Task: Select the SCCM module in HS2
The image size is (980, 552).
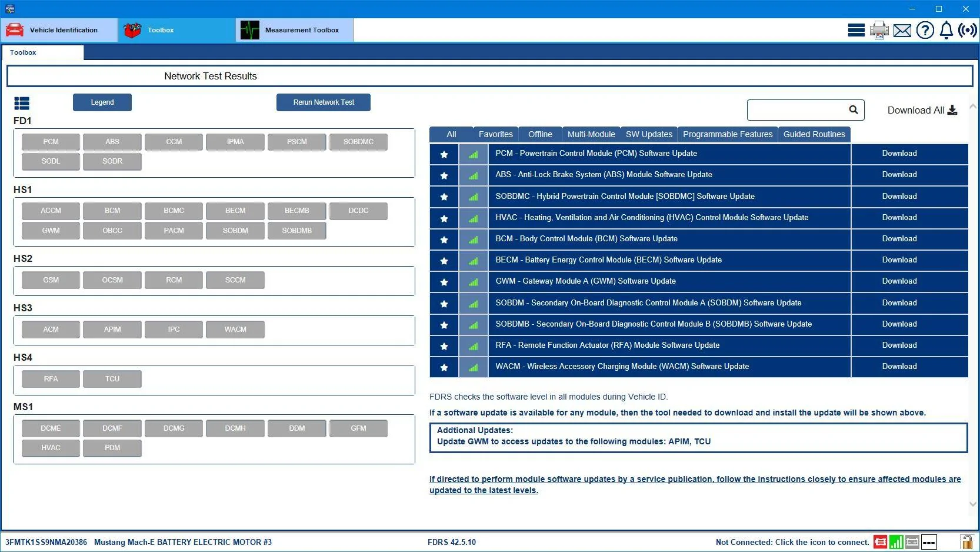Action: (235, 280)
